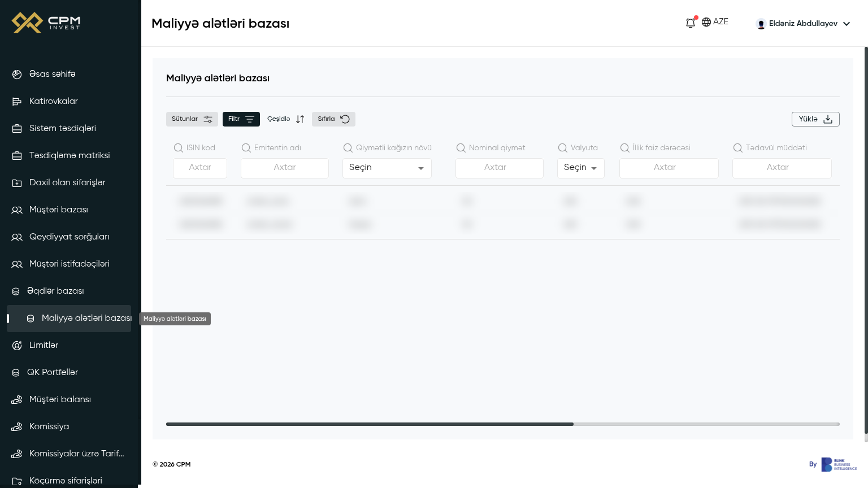
Task: Click the Çeşidlə sort arrows icon
Action: [x=300, y=119]
